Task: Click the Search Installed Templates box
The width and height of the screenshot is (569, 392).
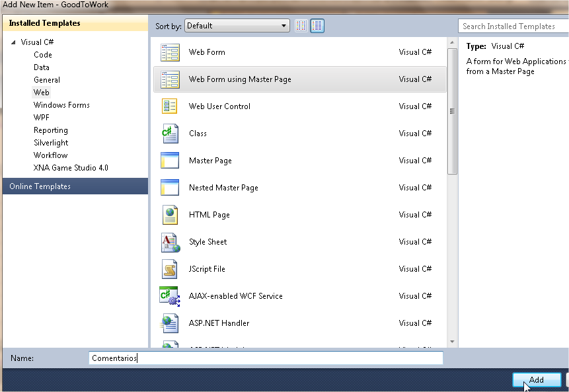Action: click(513, 26)
